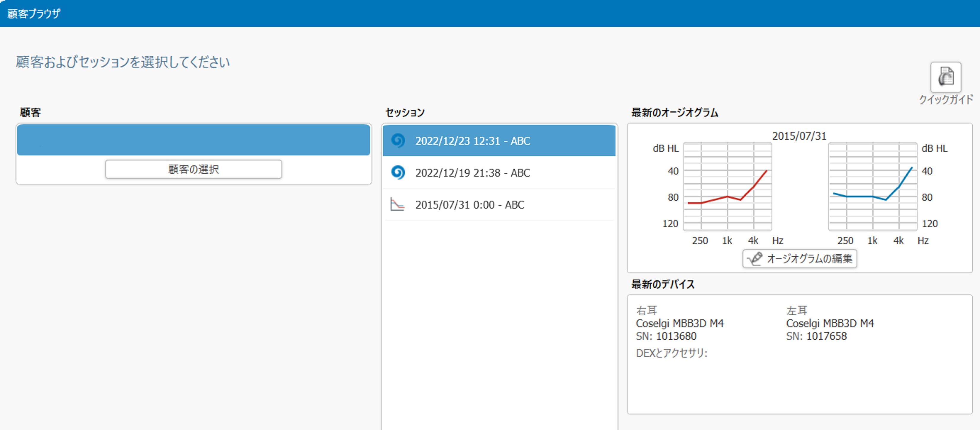The image size is (980, 430).
Task: Click the audiogram date 2015/07/31
Action: (799, 136)
